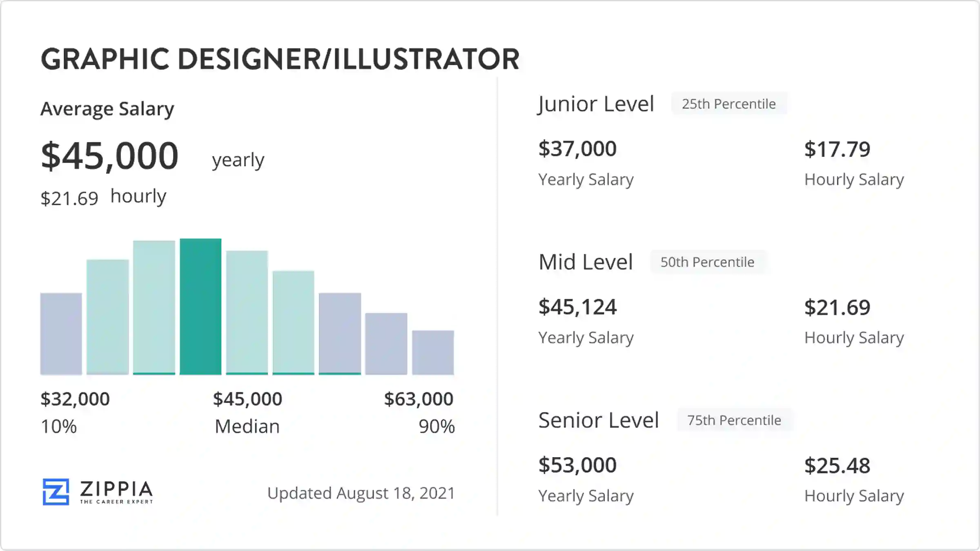
Task: Click the $25.48 senior hourly salary
Action: click(x=837, y=465)
